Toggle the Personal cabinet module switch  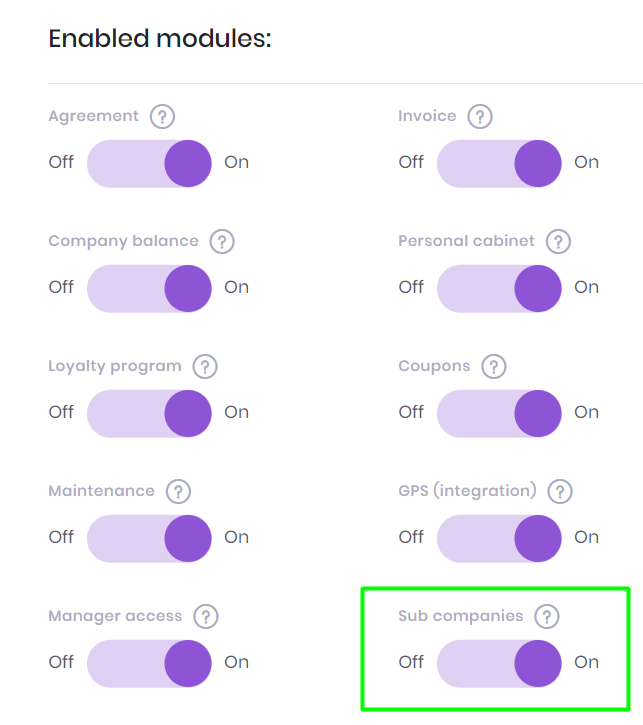499,288
